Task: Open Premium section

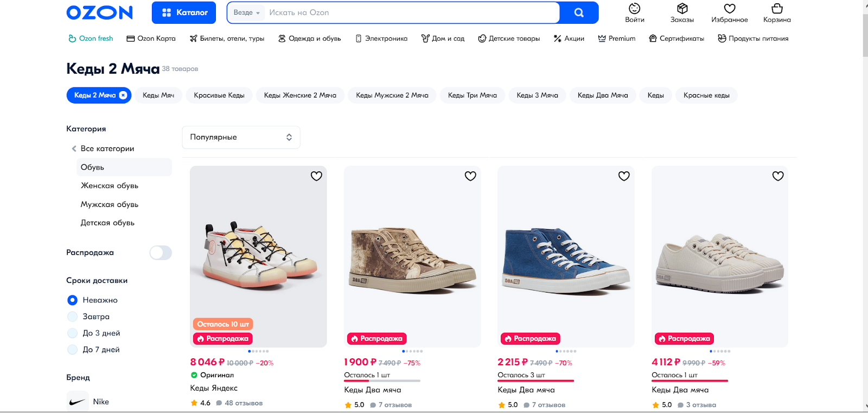Action: point(616,38)
